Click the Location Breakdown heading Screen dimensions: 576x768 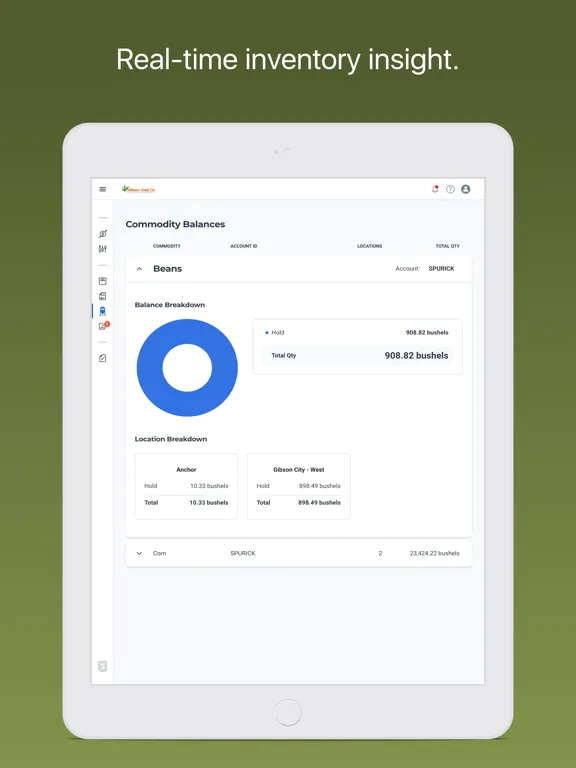point(171,439)
